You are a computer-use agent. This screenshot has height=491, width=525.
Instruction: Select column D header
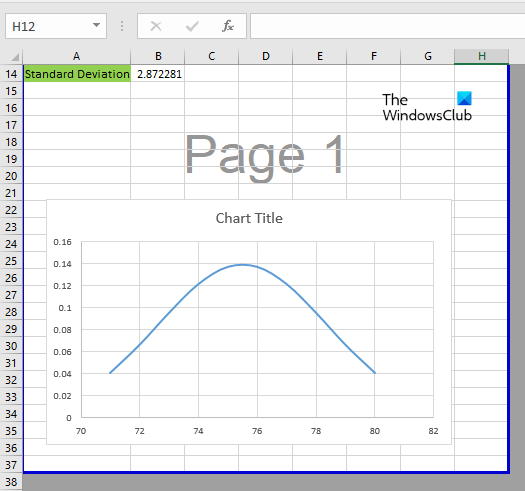tap(266, 56)
